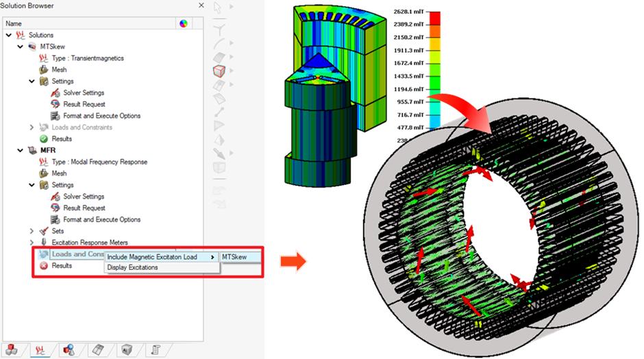Select the pyramid shape tool
The height and width of the screenshot is (359, 644).
click(219, 139)
